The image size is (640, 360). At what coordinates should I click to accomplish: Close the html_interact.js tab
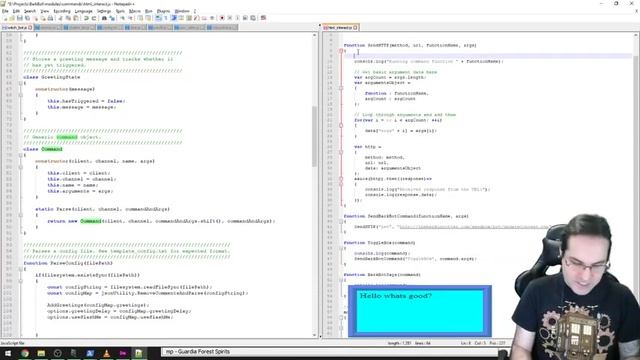pyautogui.click(x=355, y=27)
